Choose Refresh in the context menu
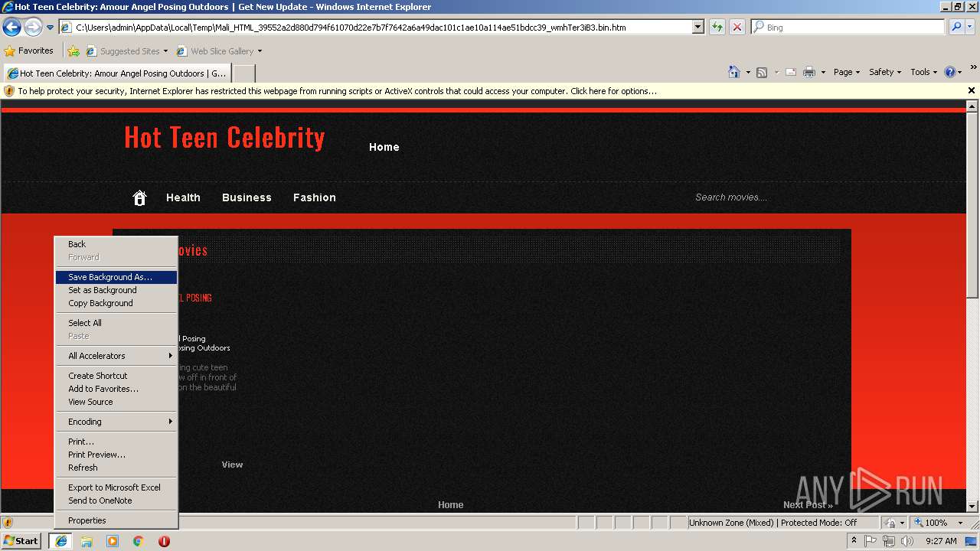Image resolution: width=980 pixels, height=551 pixels. (x=116, y=468)
